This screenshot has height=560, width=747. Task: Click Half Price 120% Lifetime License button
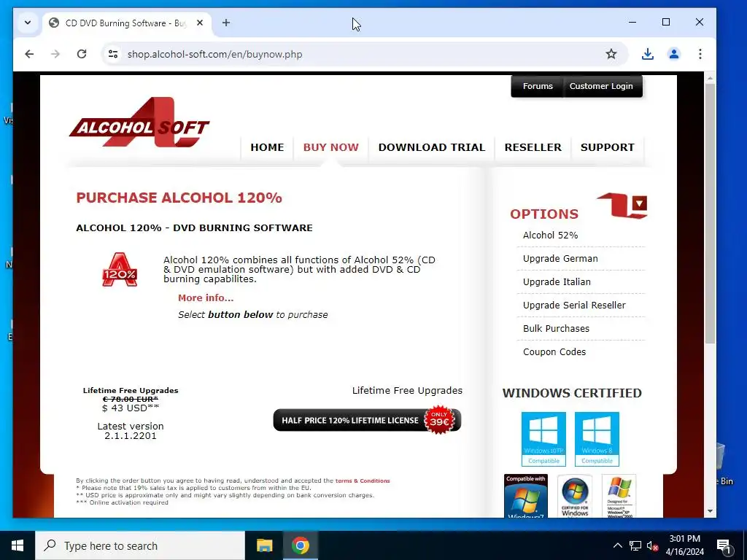tap(367, 420)
